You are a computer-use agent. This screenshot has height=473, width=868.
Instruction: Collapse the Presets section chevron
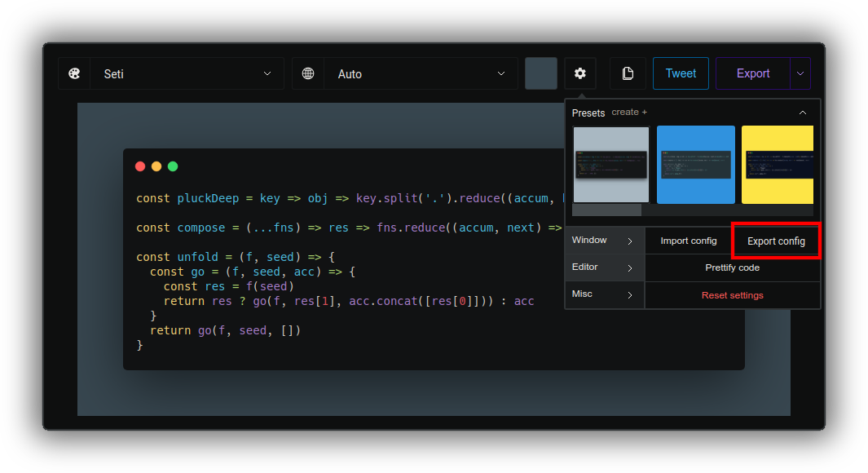click(x=803, y=113)
